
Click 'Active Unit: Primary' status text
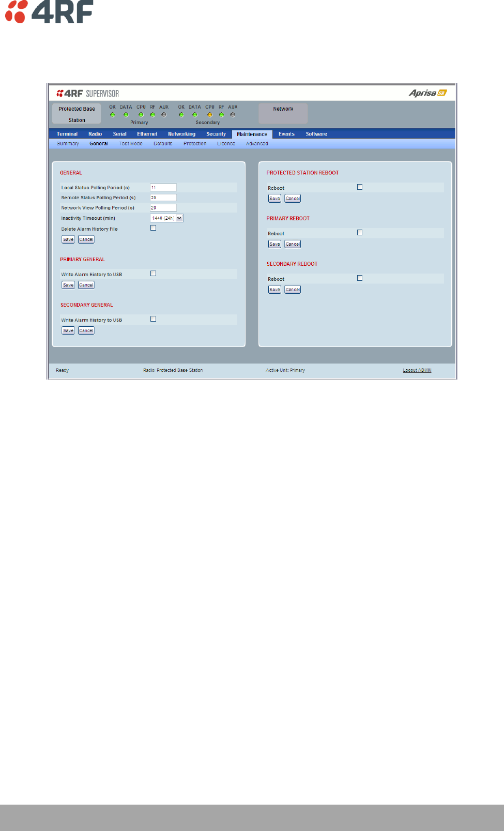pos(285,370)
